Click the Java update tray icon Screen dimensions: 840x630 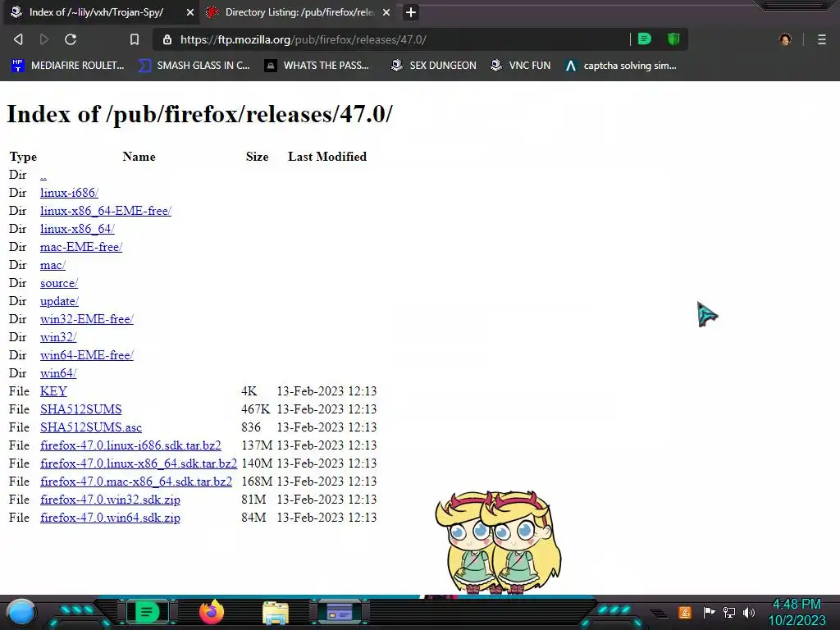685,612
